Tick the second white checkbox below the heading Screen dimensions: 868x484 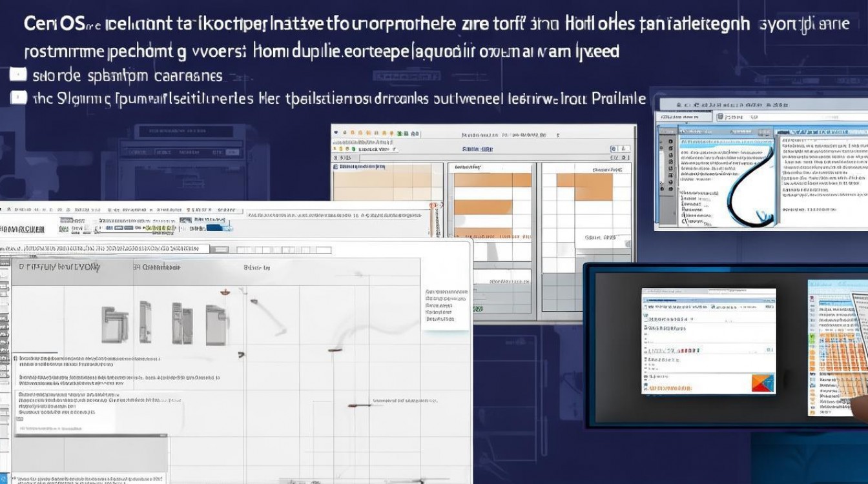(17, 98)
